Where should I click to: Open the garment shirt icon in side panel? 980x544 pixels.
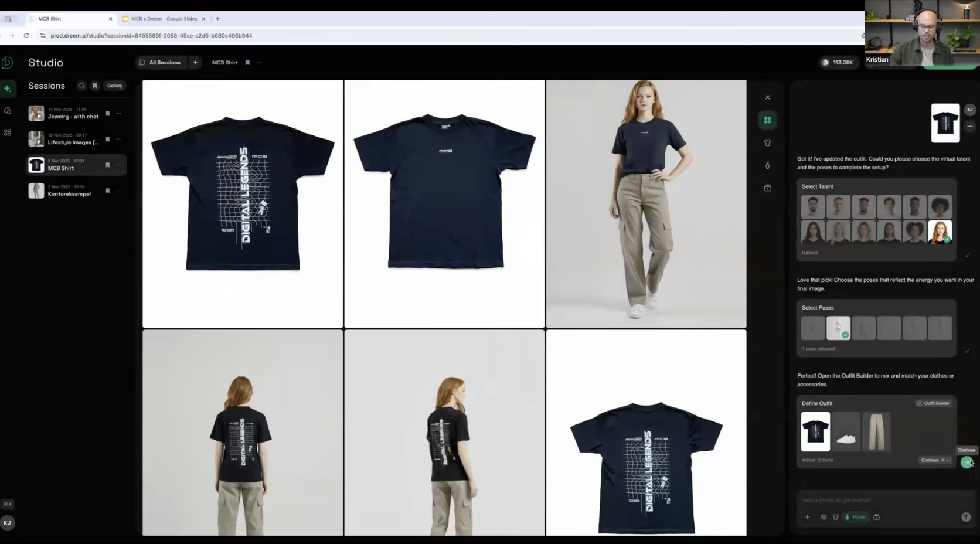coord(767,143)
